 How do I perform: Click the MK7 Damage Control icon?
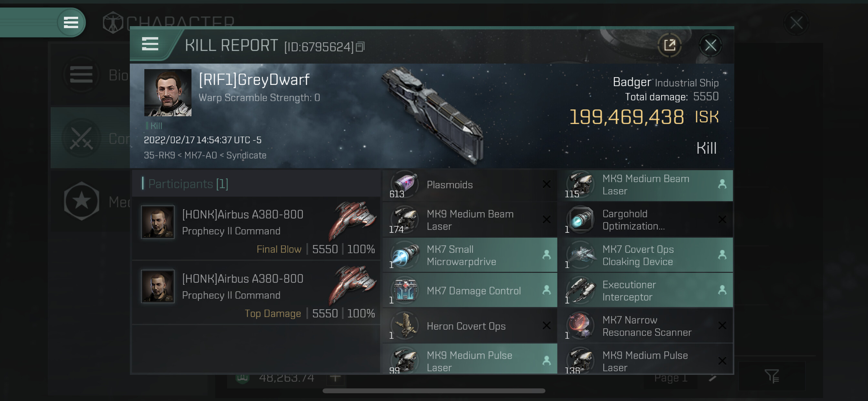[x=405, y=291]
